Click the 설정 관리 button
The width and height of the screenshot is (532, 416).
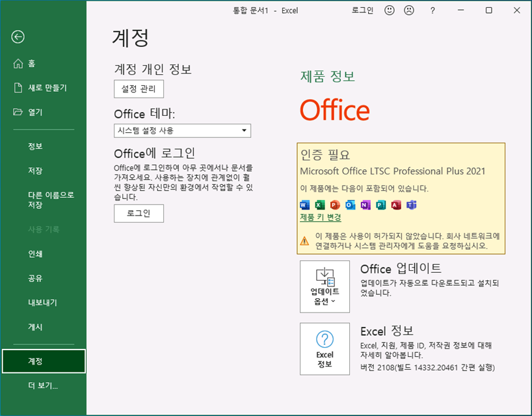click(x=139, y=89)
